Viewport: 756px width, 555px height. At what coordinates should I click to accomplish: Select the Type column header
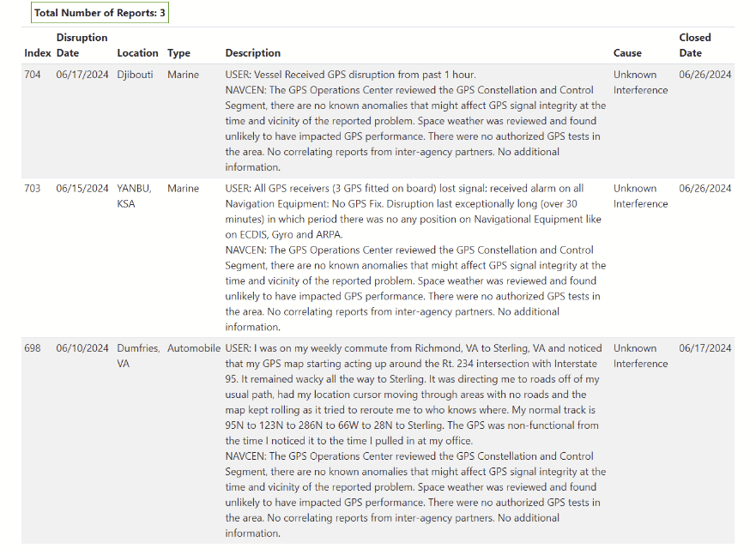tap(178, 53)
